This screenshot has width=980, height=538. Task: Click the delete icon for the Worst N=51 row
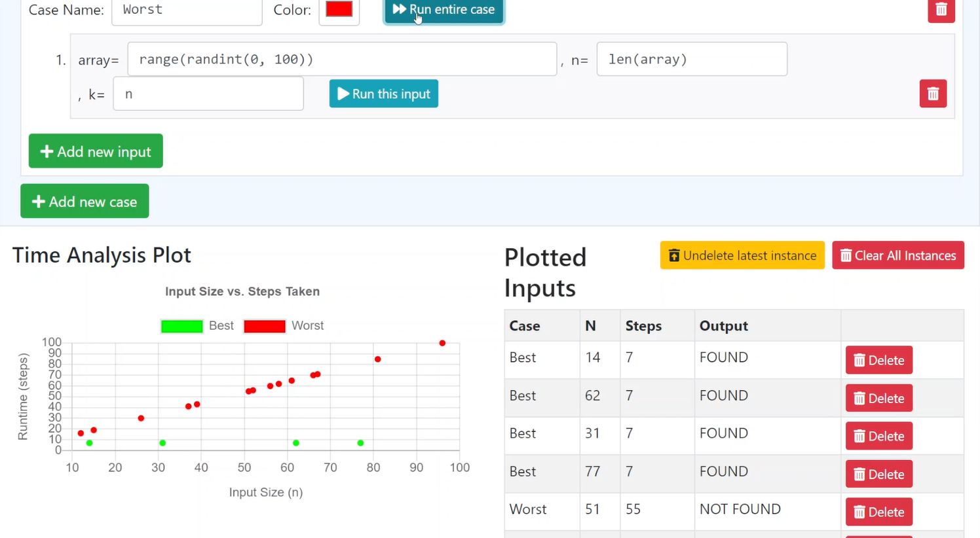878,512
